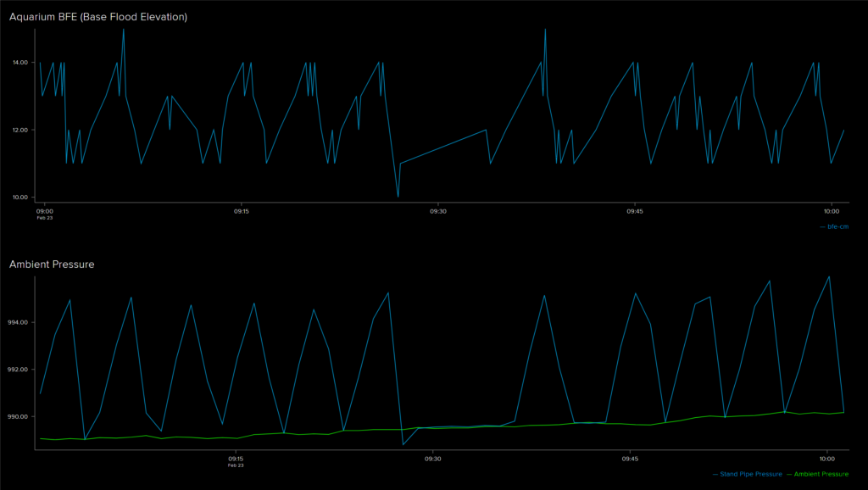Viewport: 868px width, 490px height.
Task: Open the Aquarium BFE panel title
Action: (x=98, y=17)
